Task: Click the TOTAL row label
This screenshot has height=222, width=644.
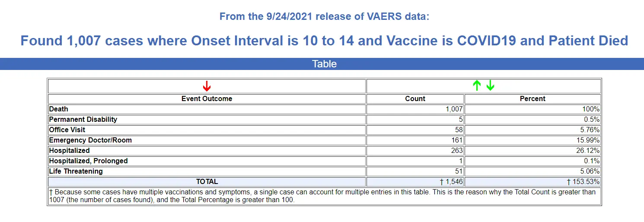Action: tap(207, 182)
